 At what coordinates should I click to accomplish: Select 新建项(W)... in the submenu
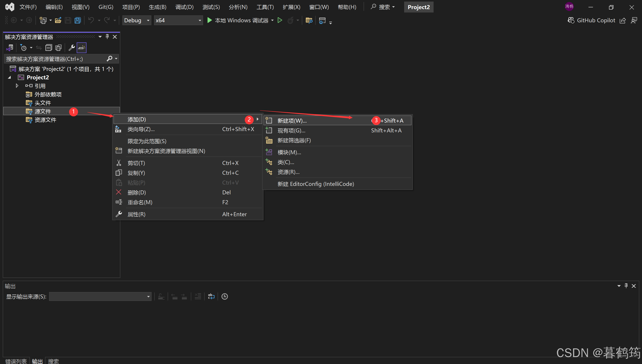(292, 121)
